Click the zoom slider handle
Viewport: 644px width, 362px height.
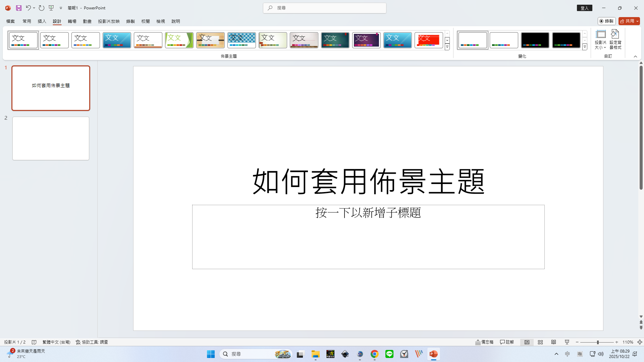tap(598, 342)
